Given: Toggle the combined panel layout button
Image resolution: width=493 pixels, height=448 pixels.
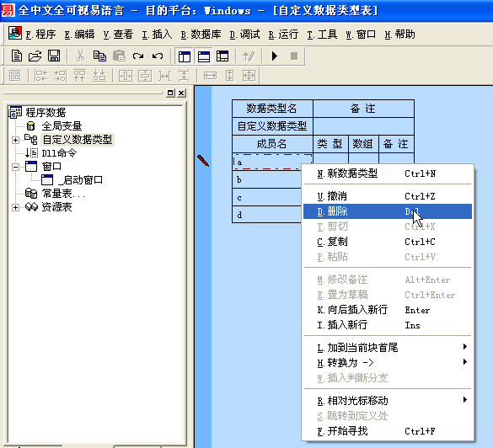Looking at the screenshot, I should tap(222, 56).
